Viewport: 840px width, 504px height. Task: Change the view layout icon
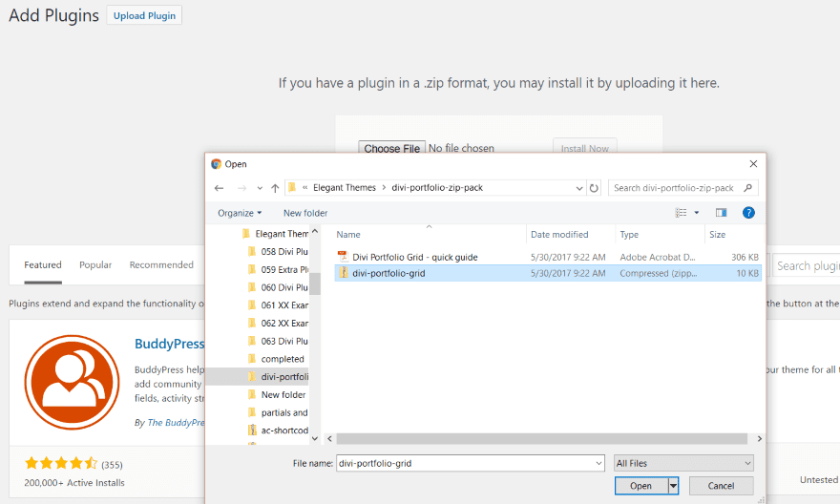(x=681, y=213)
